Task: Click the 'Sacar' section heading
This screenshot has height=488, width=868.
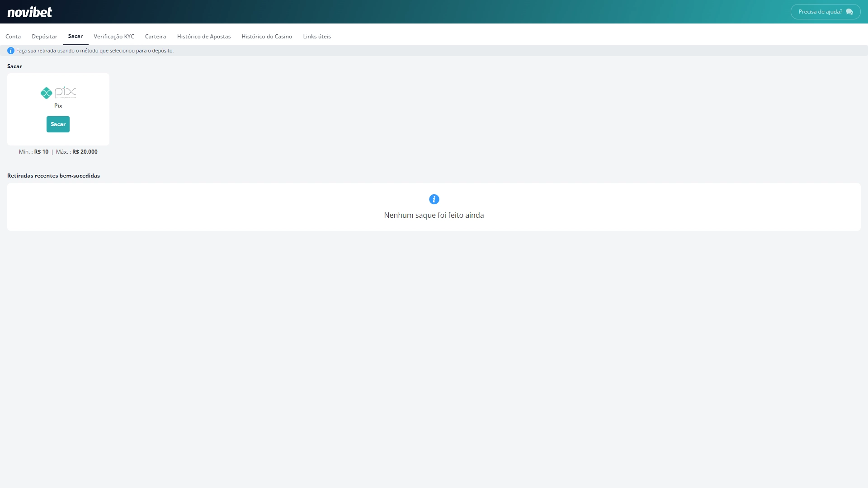Action: click(x=14, y=66)
